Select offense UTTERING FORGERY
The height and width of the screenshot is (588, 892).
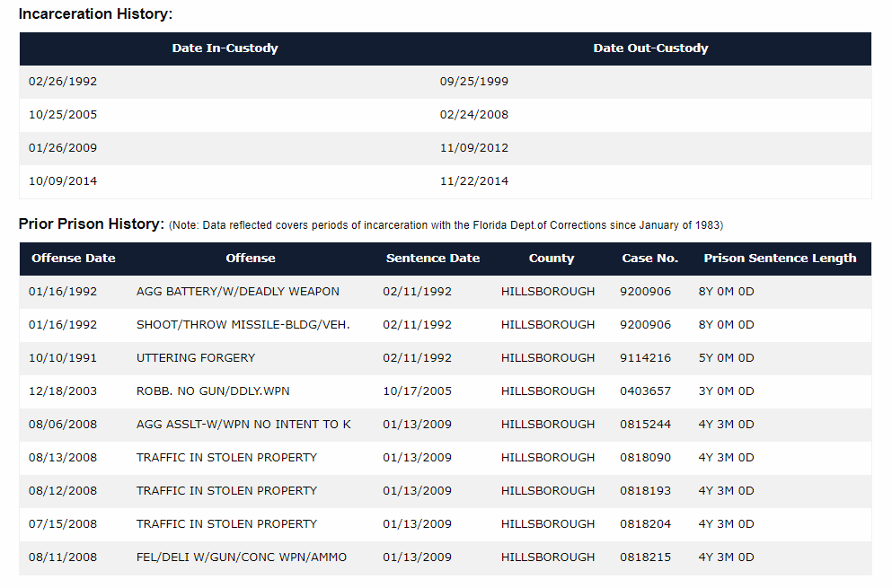(x=196, y=357)
